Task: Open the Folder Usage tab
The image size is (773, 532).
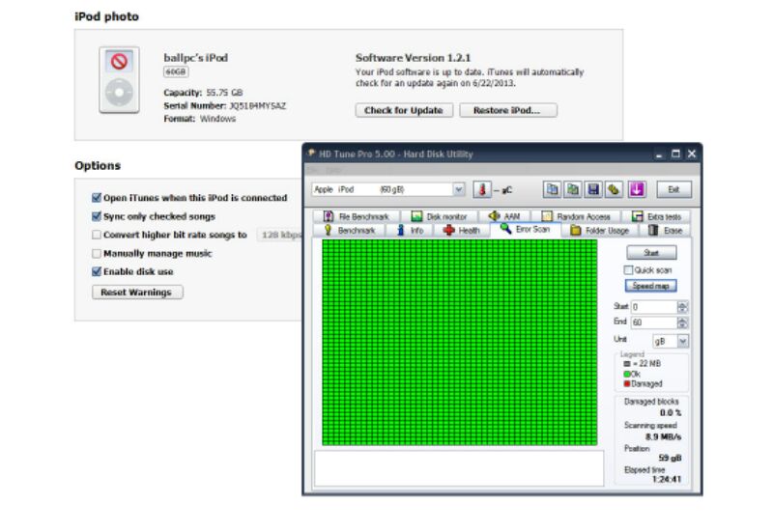Action: 599,230
